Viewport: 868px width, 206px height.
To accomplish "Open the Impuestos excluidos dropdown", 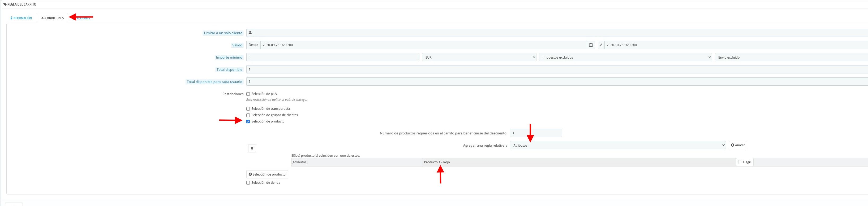I will (x=625, y=57).
